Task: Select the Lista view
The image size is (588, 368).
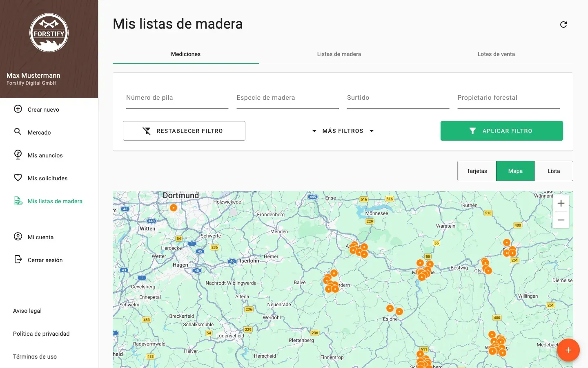Action: 554,171
